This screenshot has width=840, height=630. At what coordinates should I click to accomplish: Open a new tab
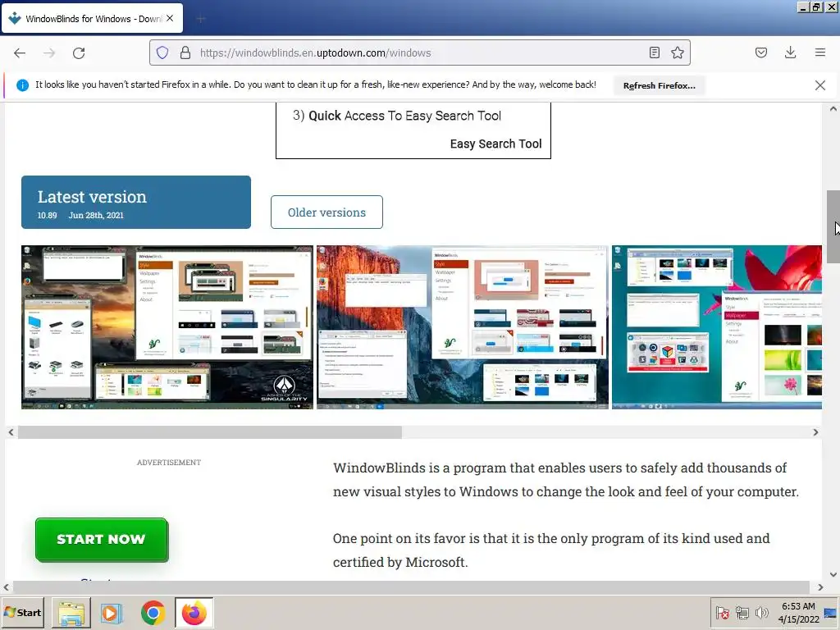coord(201,20)
